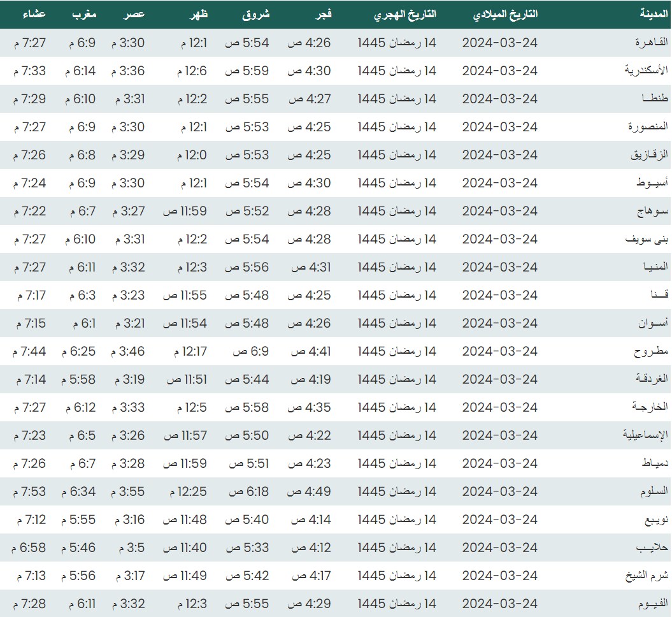Select the التاريخ الهجري column header
672x617 pixels.
(x=404, y=14)
